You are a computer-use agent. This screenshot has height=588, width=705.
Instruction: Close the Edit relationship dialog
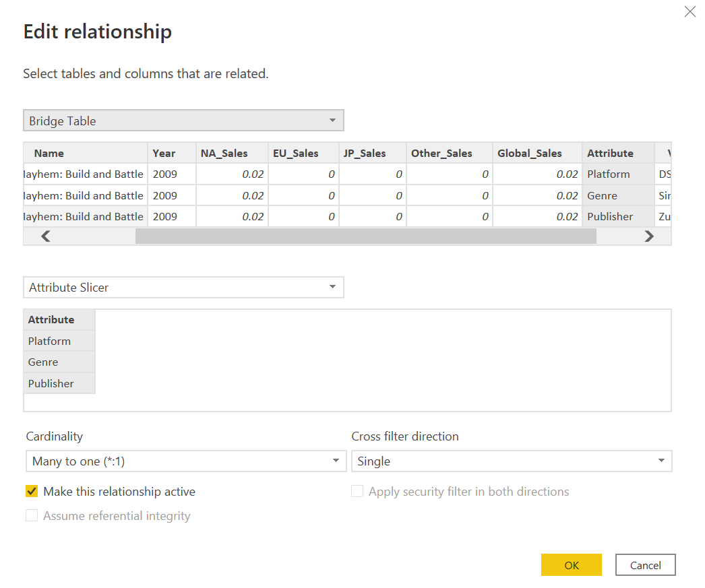point(689,11)
